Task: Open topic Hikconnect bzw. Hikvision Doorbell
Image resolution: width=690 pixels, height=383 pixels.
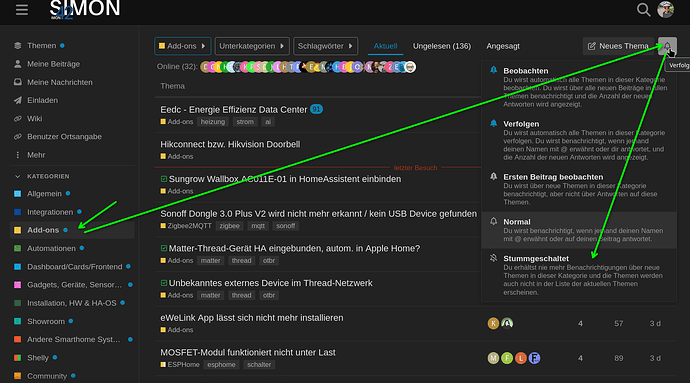Action: point(230,144)
